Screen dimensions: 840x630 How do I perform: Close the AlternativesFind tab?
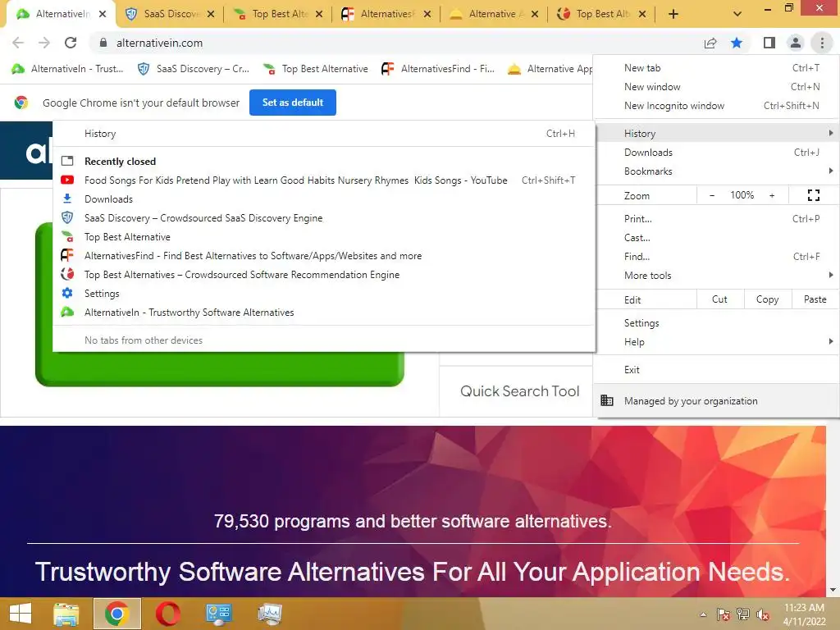tap(427, 15)
